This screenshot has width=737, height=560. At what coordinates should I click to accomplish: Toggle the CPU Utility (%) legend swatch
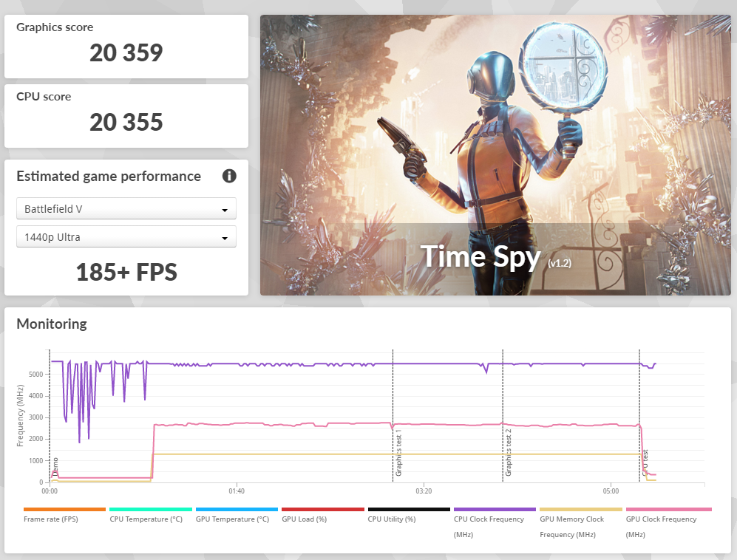pyautogui.click(x=409, y=509)
